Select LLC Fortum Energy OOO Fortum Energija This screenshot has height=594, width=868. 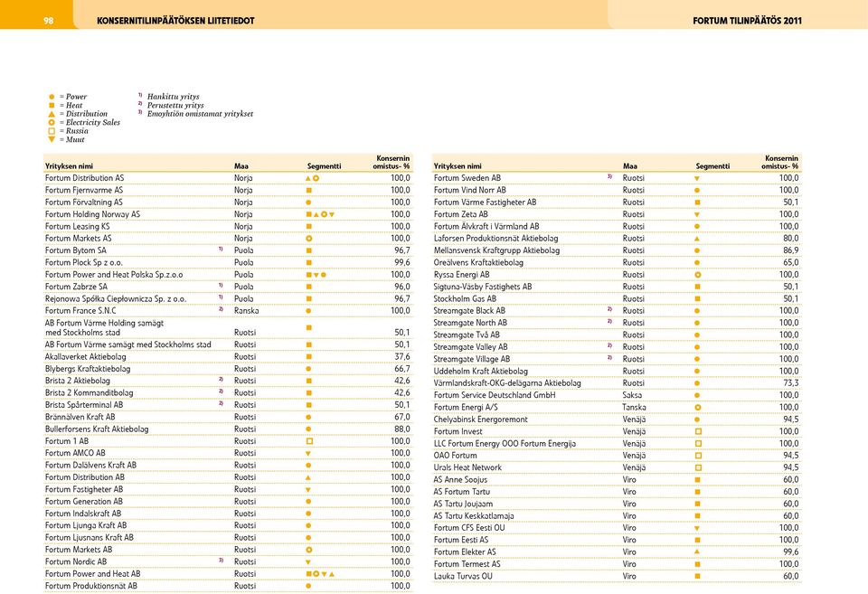pos(505,444)
